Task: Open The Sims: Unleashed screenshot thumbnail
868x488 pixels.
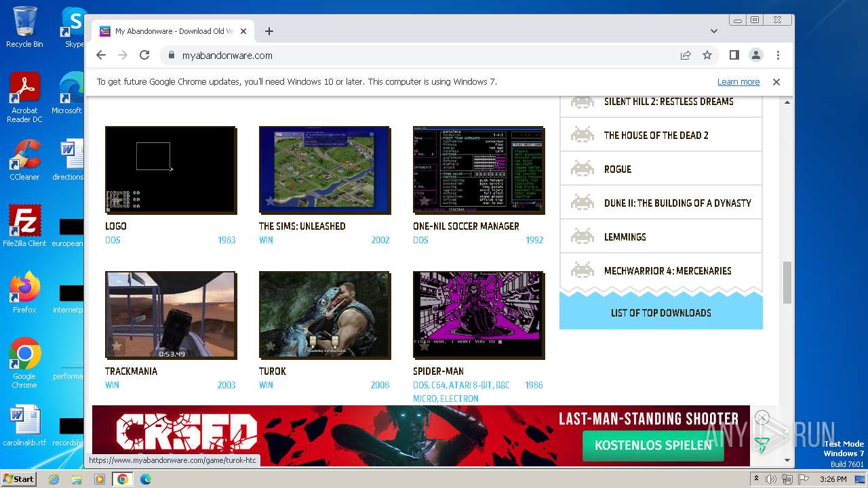Action: 324,169
